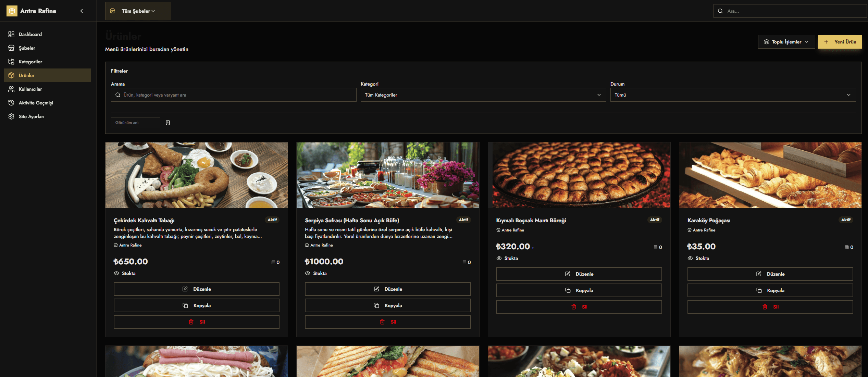Click trash icon for Çekirdek Kahvaltı Tabağı
The image size is (868, 377).
191,322
